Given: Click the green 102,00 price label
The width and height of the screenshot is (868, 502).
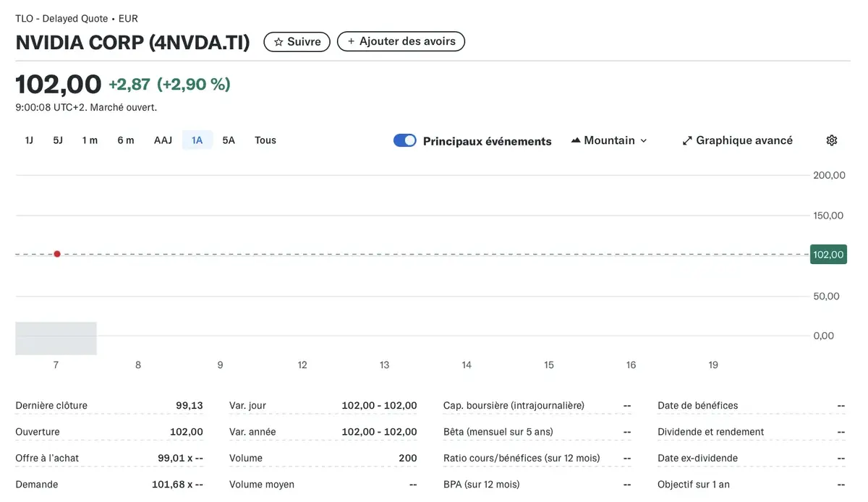Looking at the screenshot, I should pyautogui.click(x=828, y=255).
